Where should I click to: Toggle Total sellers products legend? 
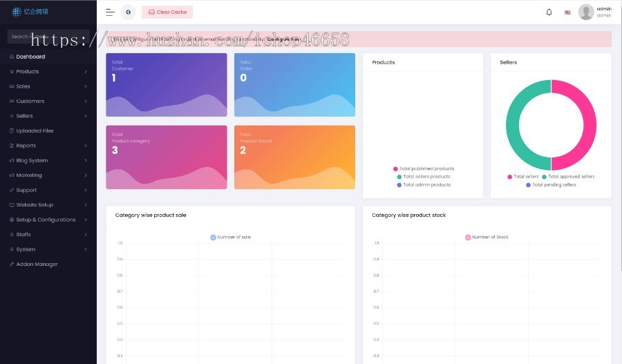click(424, 177)
